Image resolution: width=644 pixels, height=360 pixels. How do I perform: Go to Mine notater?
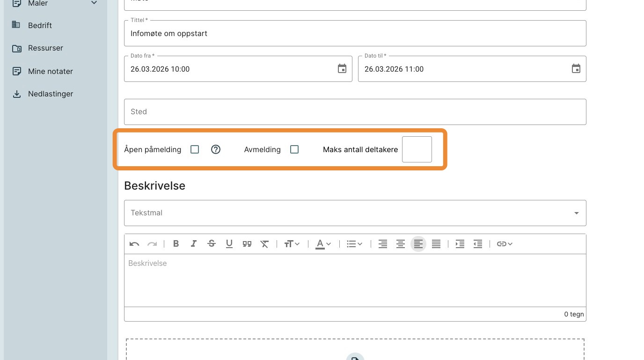[x=50, y=71]
